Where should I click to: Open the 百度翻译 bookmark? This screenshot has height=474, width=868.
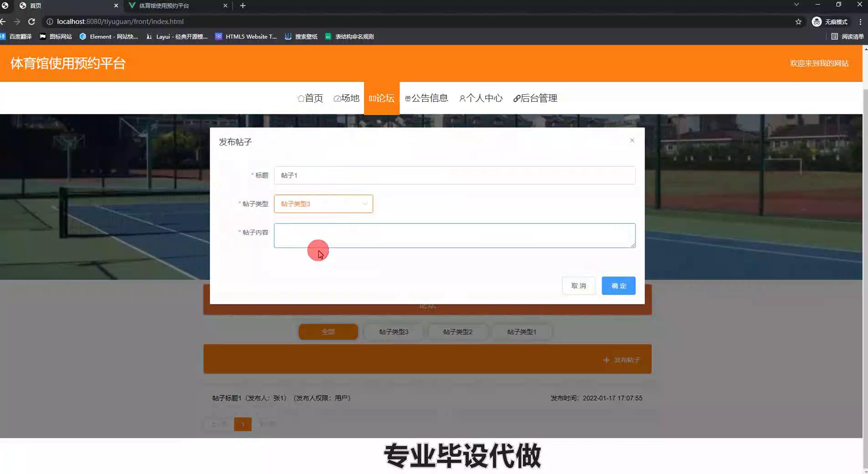[16, 36]
